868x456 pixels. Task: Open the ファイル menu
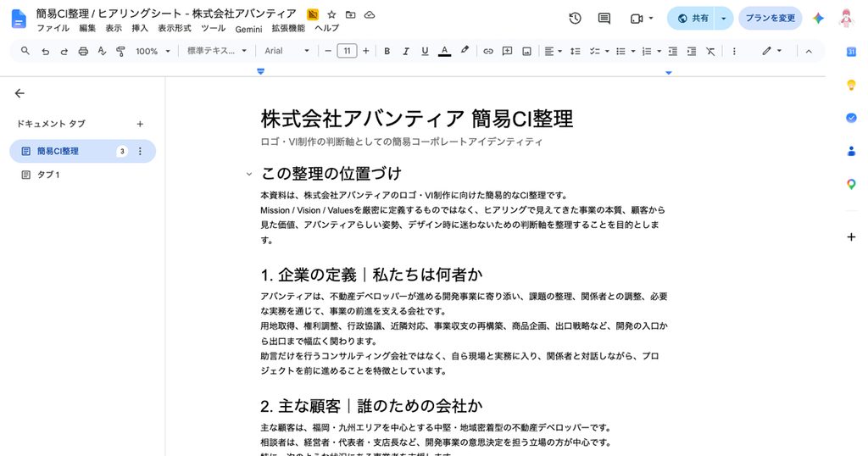click(53, 28)
